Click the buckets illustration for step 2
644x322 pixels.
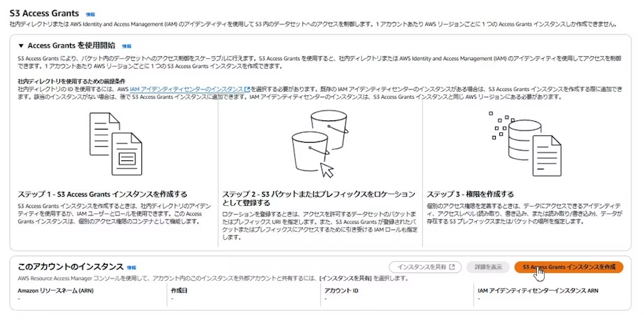pos(320,143)
